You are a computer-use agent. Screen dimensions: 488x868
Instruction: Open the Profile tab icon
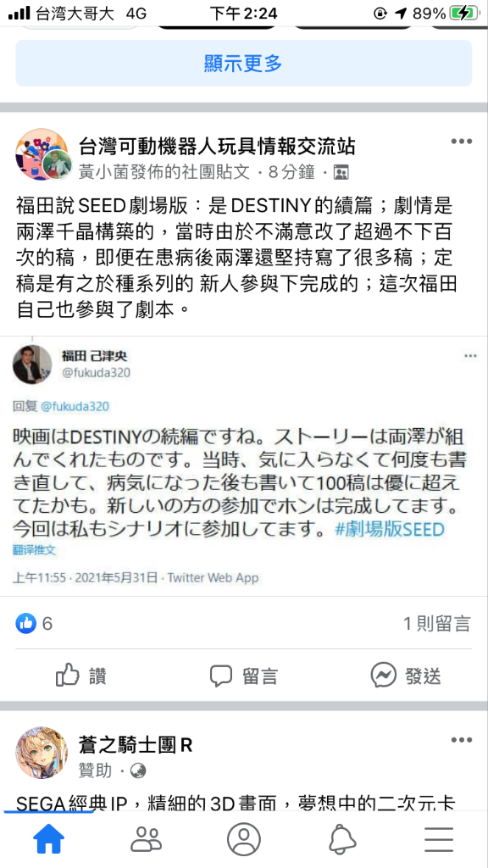click(243, 839)
